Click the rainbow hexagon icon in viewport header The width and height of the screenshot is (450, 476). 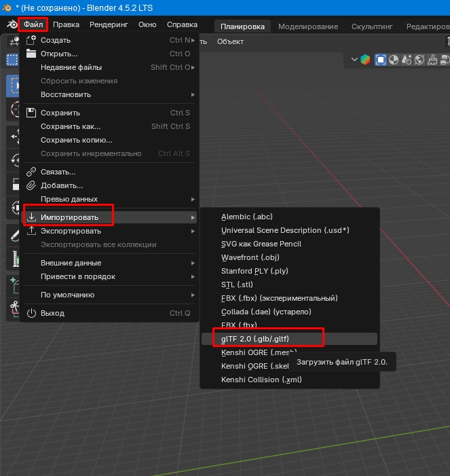point(365,60)
